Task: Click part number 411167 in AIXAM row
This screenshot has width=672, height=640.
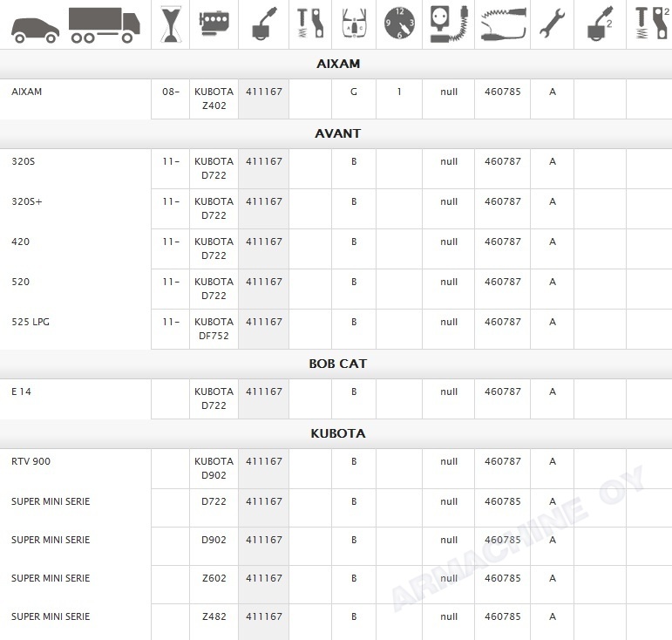Action: (x=264, y=92)
